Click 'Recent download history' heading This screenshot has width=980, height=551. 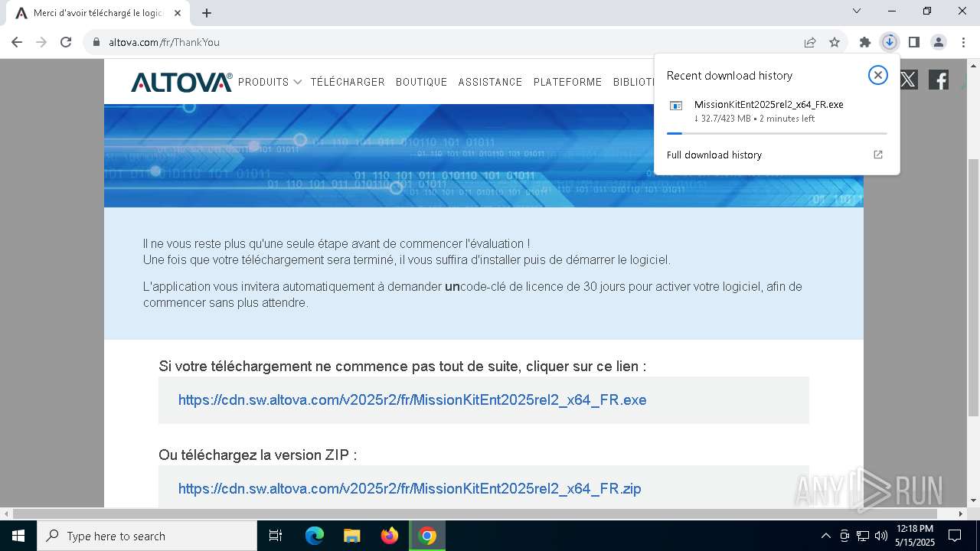pos(730,75)
